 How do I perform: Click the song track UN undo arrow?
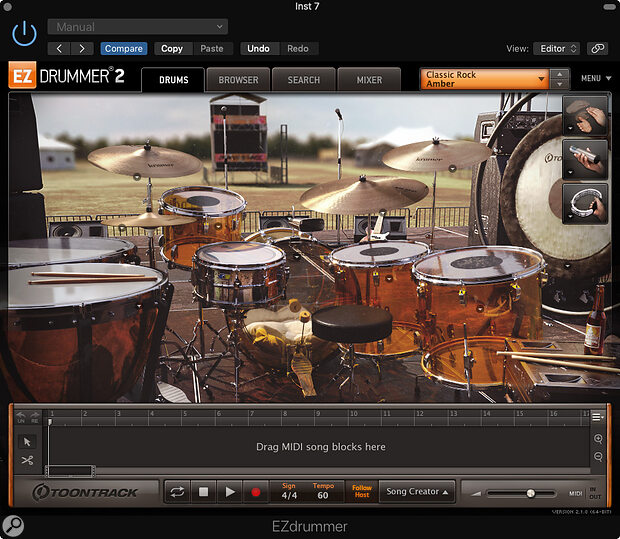pos(21,417)
